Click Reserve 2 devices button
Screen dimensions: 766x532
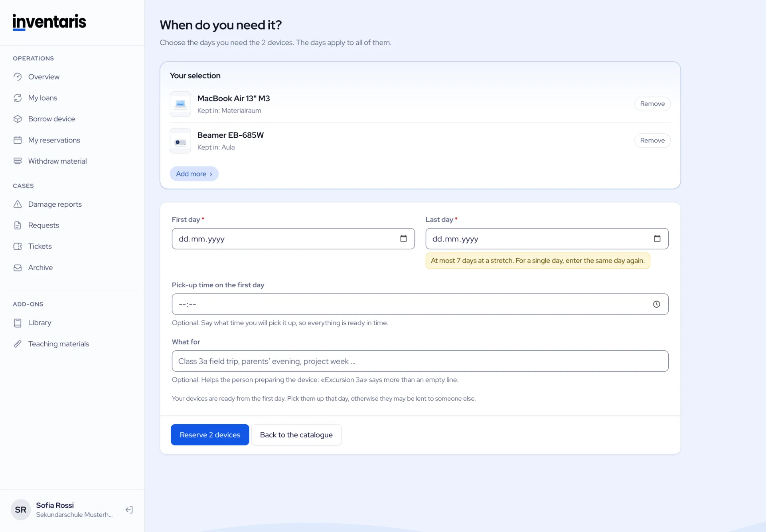tap(210, 435)
